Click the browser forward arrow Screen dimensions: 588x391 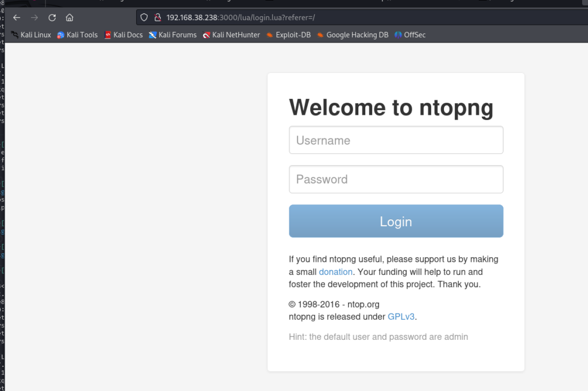point(34,18)
